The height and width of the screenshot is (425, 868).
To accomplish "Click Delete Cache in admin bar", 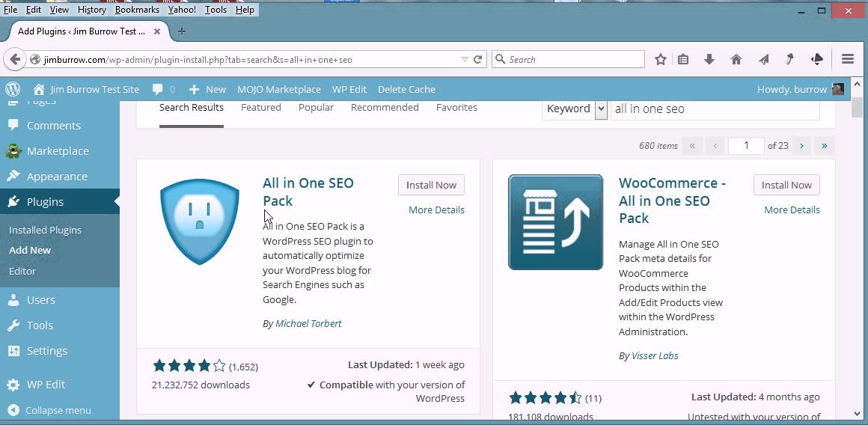I will tap(406, 89).
